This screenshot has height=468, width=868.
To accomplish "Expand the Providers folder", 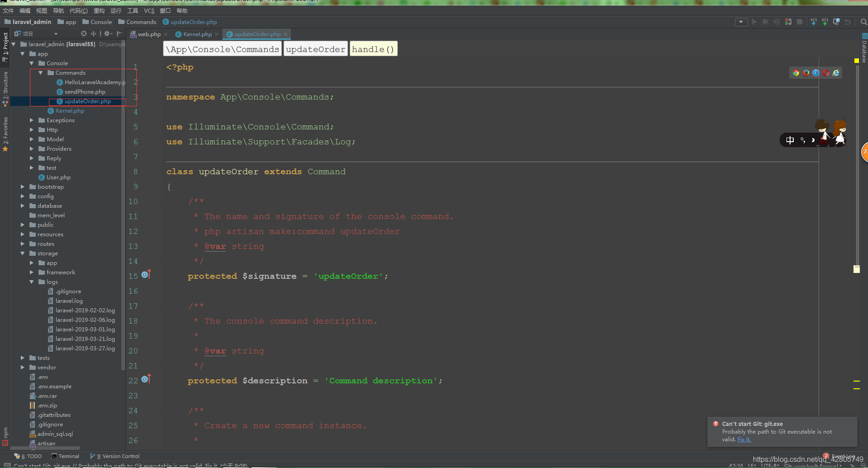I will point(32,148).
